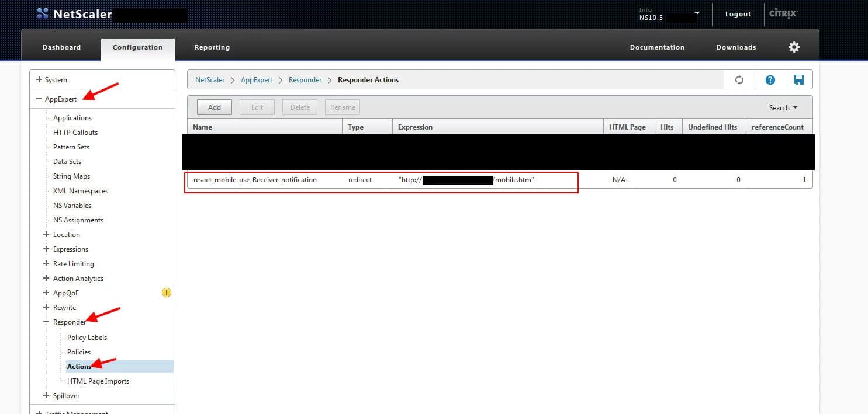Click the Delete button
The image size is (868, 414).
click(x=300, y=107)
